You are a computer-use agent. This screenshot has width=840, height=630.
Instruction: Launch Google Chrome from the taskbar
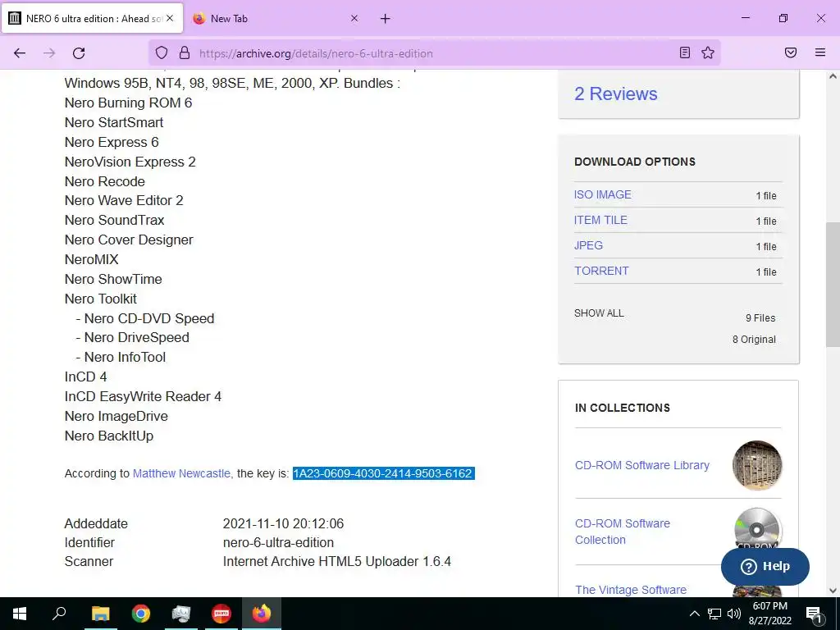[141, 614]
